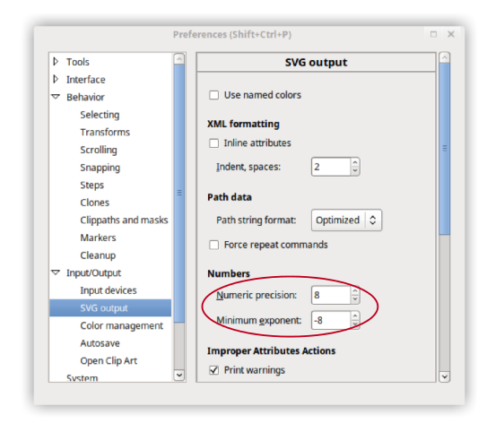Click the category list scroll-down arrow
Screen dimensions: 504x432
[179, 375]
